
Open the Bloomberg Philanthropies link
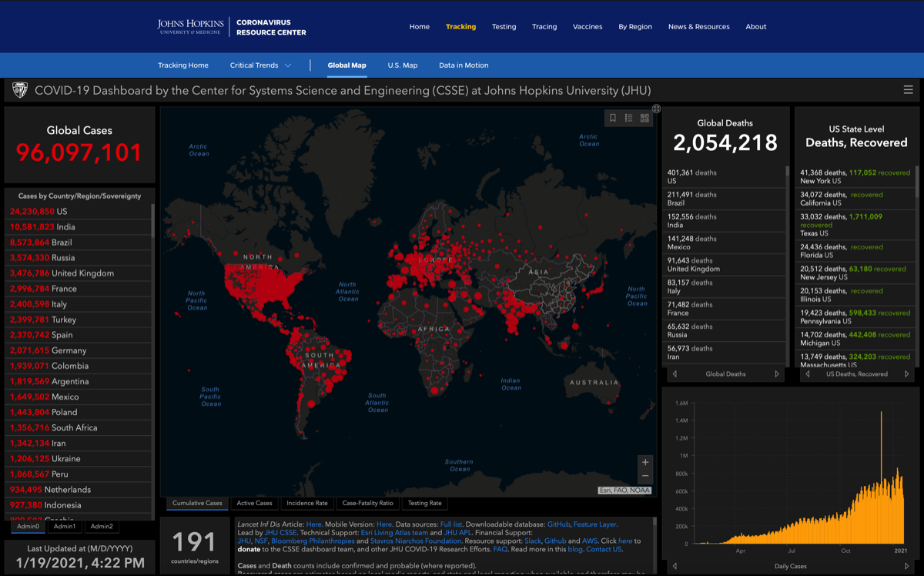click(x=312, y=541)
